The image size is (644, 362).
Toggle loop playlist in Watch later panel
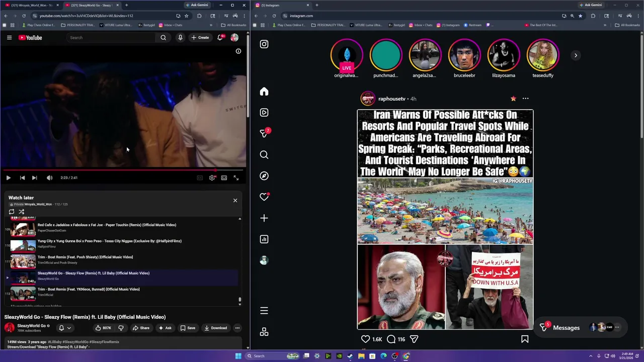[12, 212]
